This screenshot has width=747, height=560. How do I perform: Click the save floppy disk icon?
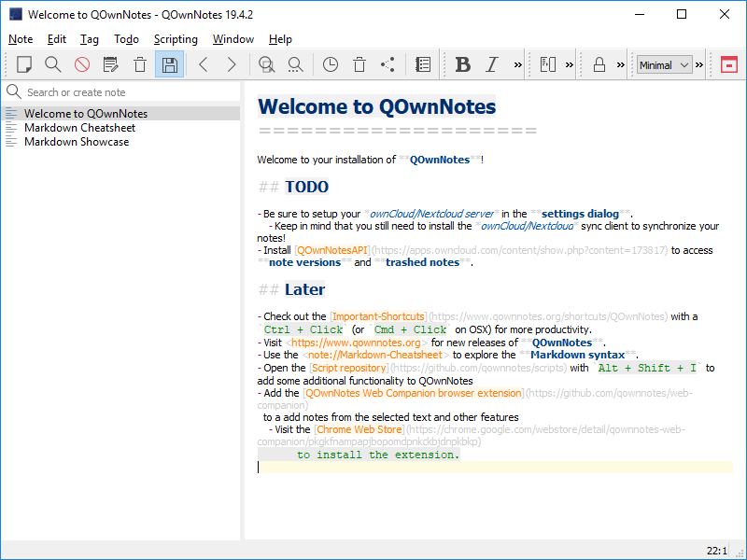click(x=169, y=64)
